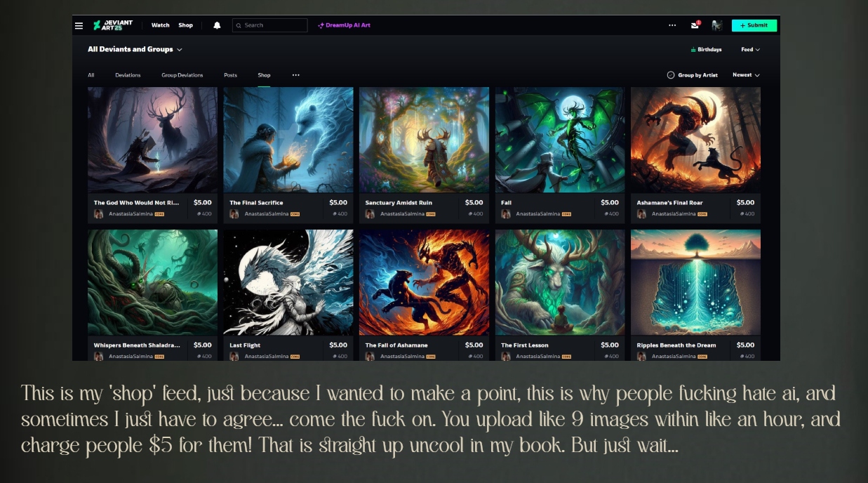Switch to the Posts tab
Image resolution: width=868 pixels, height=483 pixels.
230,75
